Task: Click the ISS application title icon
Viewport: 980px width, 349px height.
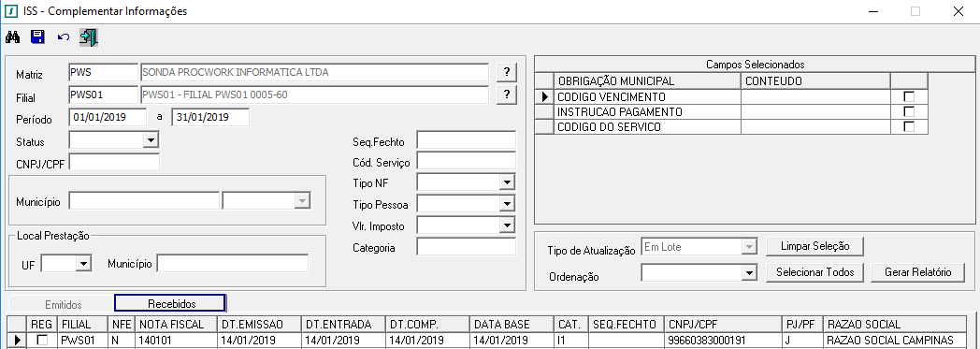Action: (x=10, y=11)
